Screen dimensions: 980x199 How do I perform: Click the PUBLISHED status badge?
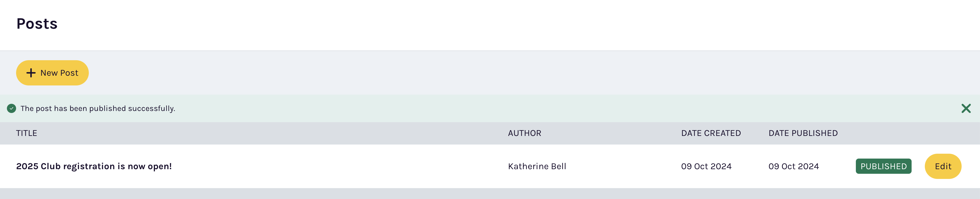point(884,166)
